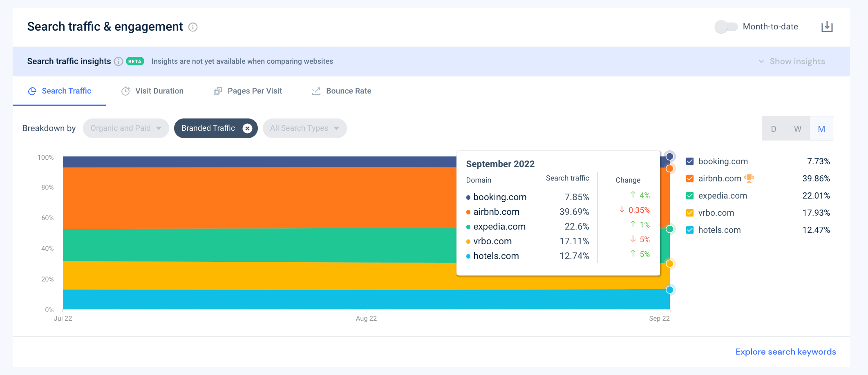Click vrbo.com 17.11% in the tooltip
Viewport: 868px width, 375px height.
(x=574, y=241)
